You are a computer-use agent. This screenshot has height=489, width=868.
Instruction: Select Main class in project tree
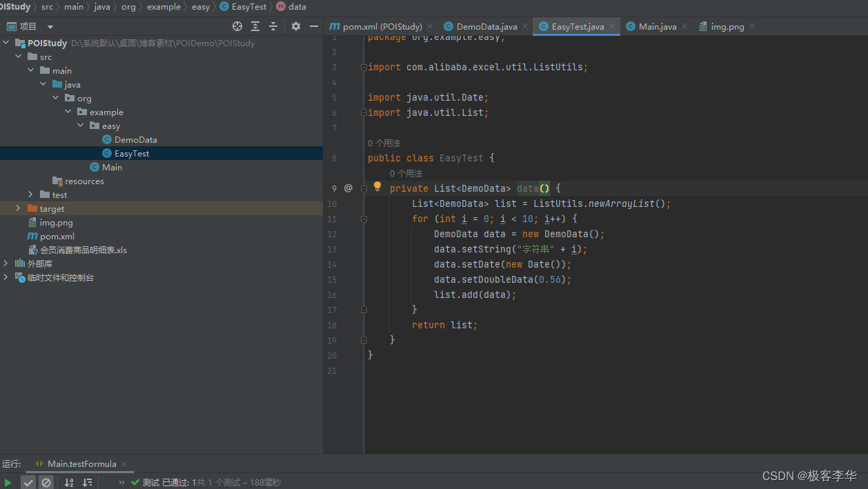[x=112, y=168]
